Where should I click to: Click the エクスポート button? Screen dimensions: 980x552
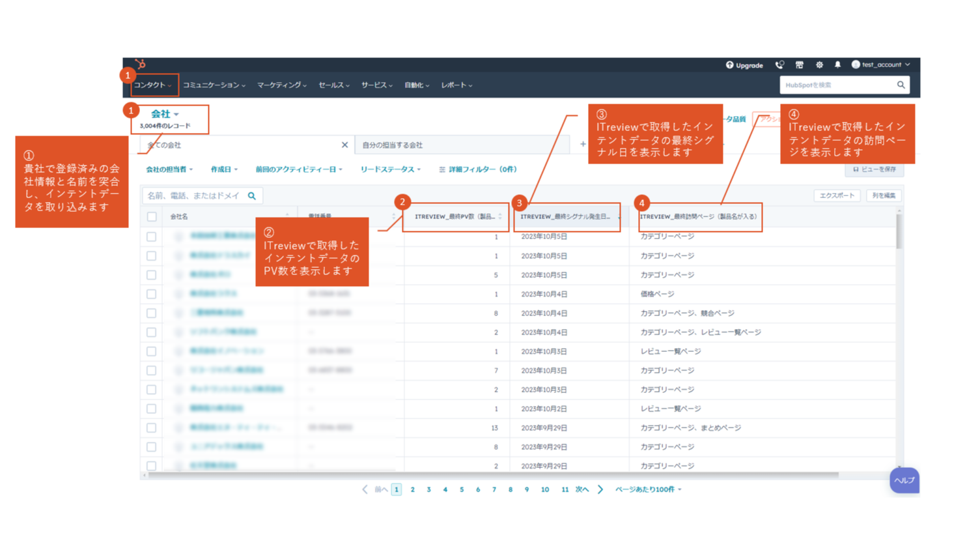click(837, 195)
